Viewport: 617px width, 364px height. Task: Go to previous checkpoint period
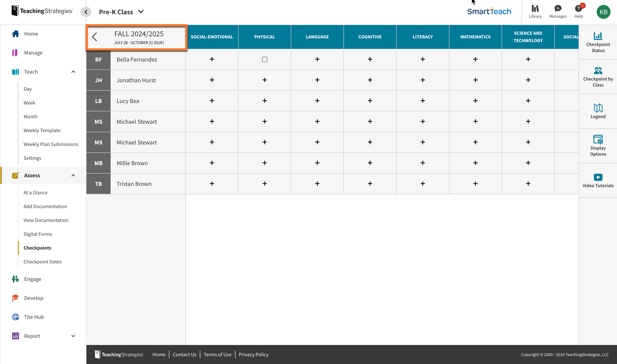coord(95,37)
